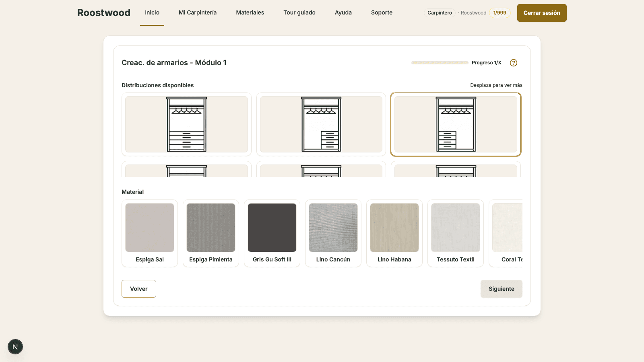Click the 'Distribuciones disponibles' heading
This screenshot has height=362, width=644.
click(x=158, y=85)
